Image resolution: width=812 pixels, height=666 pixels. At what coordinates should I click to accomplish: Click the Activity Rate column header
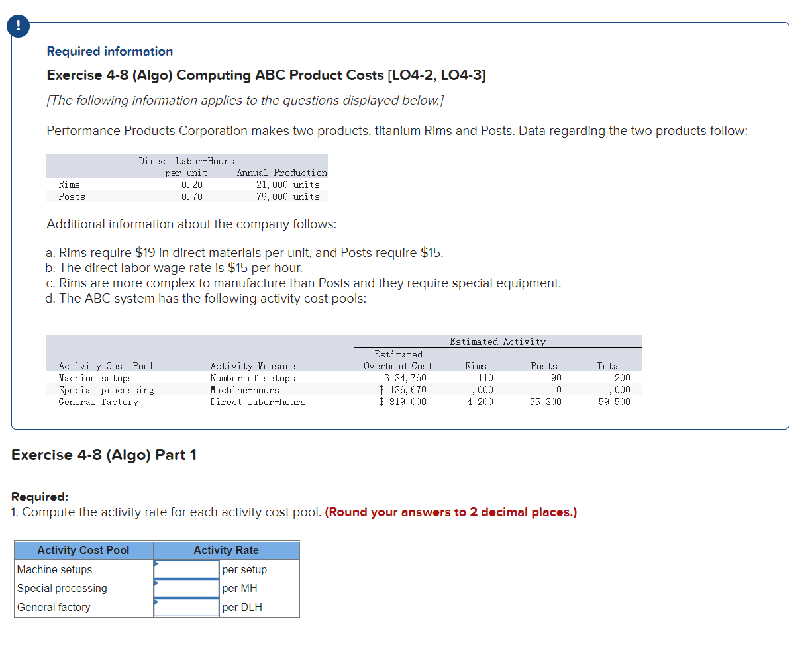[226, 550]
